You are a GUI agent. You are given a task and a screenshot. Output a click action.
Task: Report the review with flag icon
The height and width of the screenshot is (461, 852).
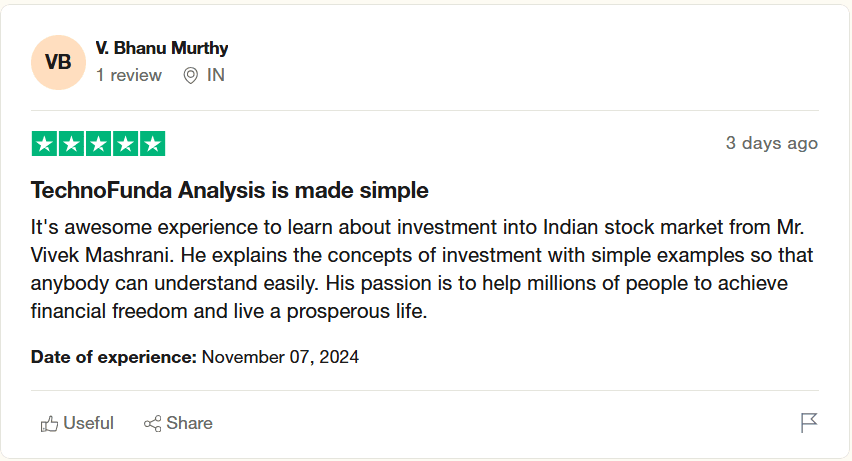click(809, 423)
